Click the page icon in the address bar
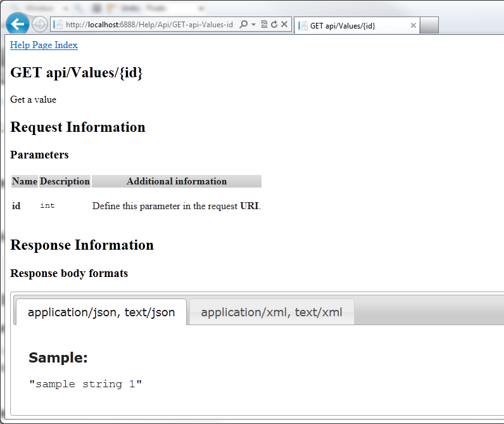504x424 pixels. (x=58, y=25)
